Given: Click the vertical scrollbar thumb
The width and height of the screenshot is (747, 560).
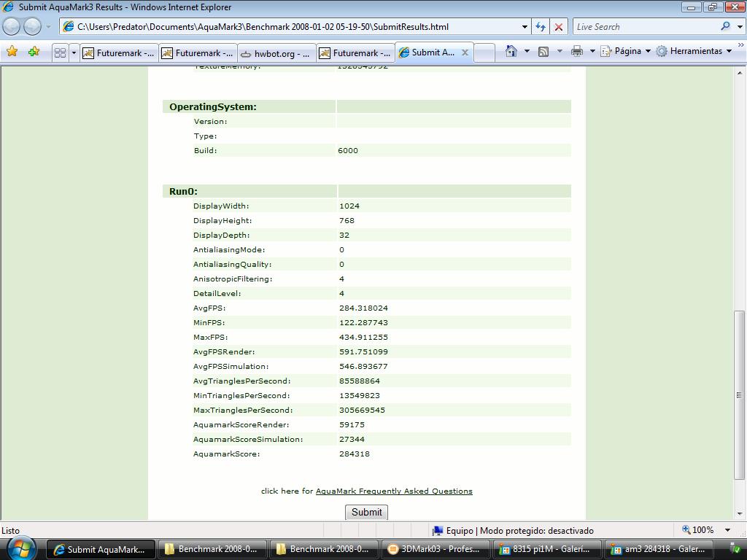Looking at the screenshot, I should pos(739,394).
